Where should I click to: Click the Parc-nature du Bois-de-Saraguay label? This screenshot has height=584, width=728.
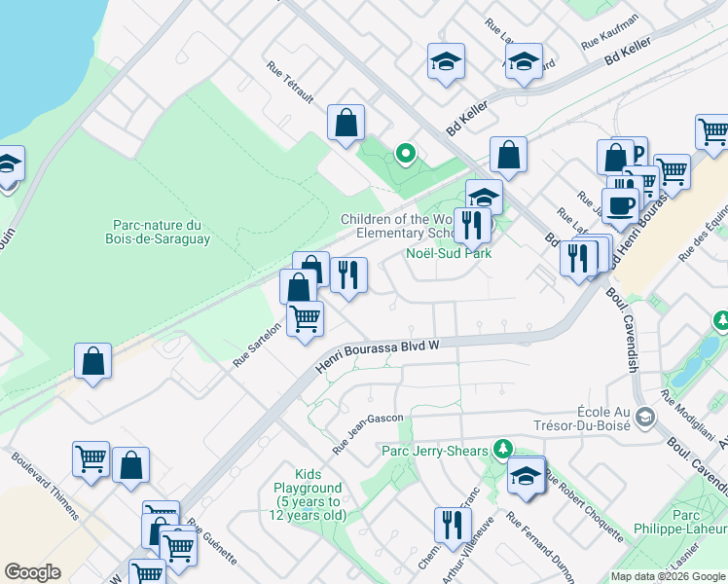(158, 232)
